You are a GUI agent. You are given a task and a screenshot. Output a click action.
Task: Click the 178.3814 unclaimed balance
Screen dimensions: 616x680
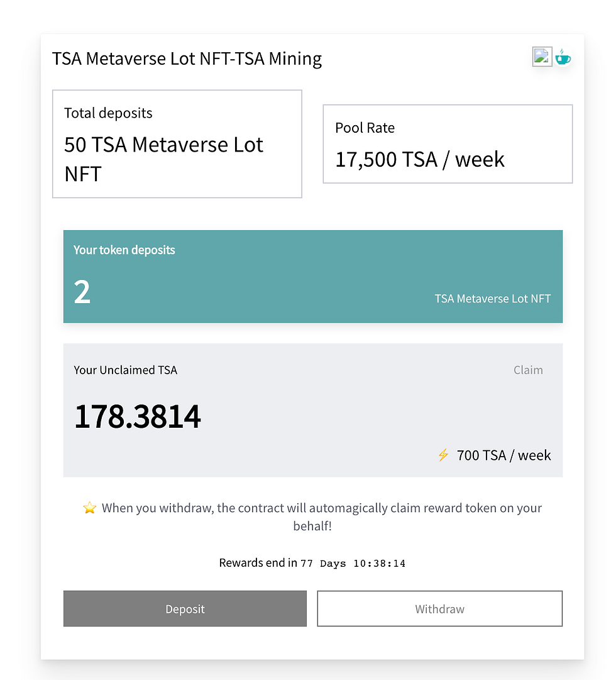(138, 416)
